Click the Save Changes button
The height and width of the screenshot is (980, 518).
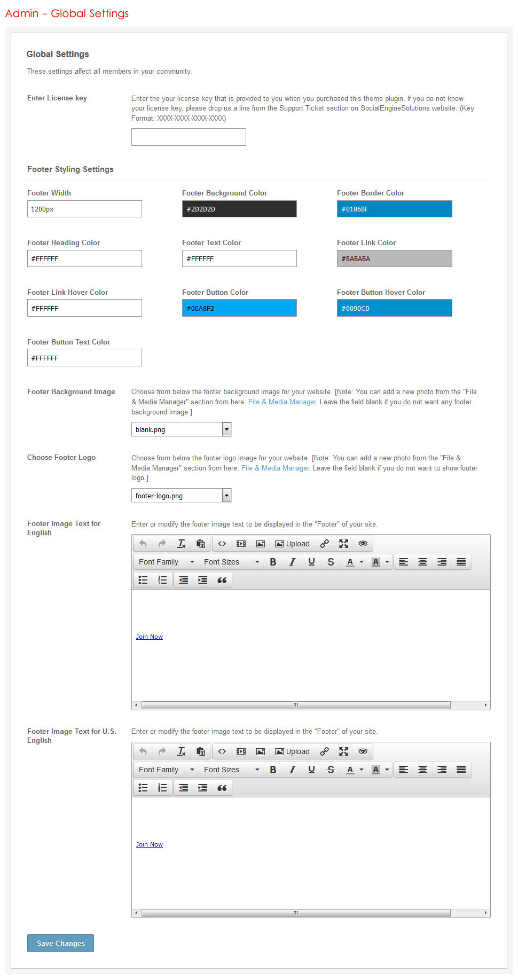pyautogui.click(x=60, y=943)
